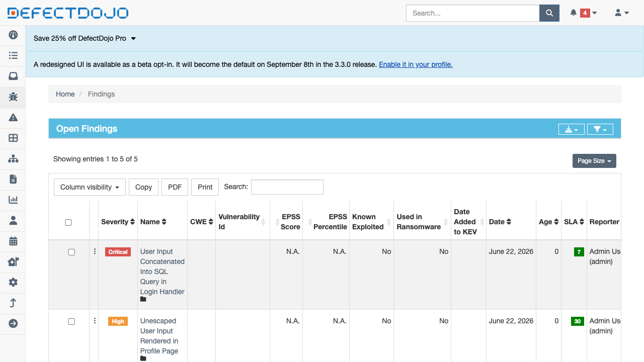Image resolution: width=644 pixels, height=362 pixels.
Task: Open the filter funnel dropdown
Action: (x=600, y=129)
